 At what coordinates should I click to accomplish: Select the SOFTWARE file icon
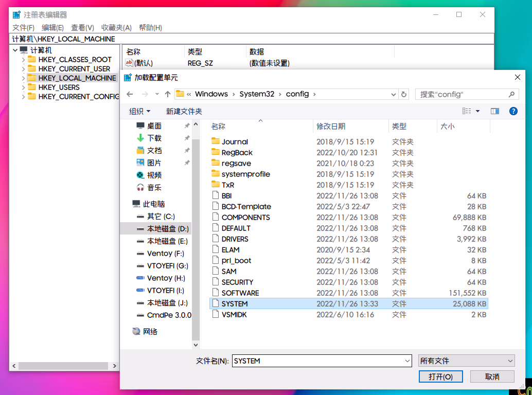[x=216, y=293]
